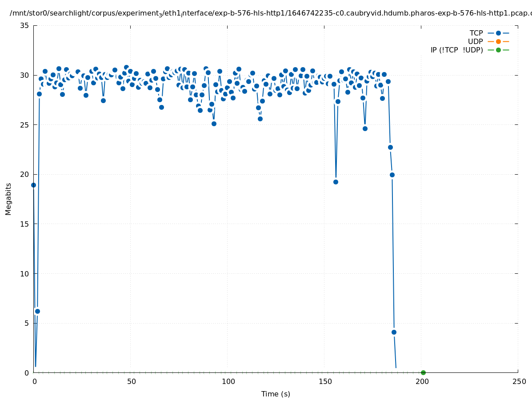Click the Time (s) x-axis label

click(276, 394)
